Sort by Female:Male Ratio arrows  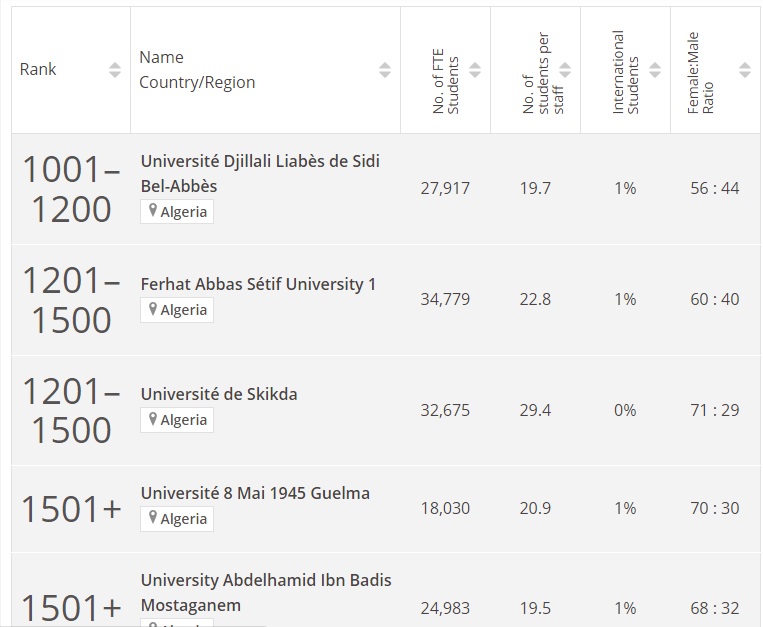(x=745, y=70)
